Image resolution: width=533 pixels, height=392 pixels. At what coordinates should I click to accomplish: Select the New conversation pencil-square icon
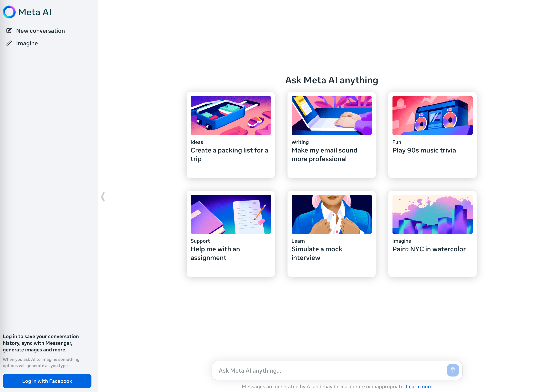click(x=9, y=30)
